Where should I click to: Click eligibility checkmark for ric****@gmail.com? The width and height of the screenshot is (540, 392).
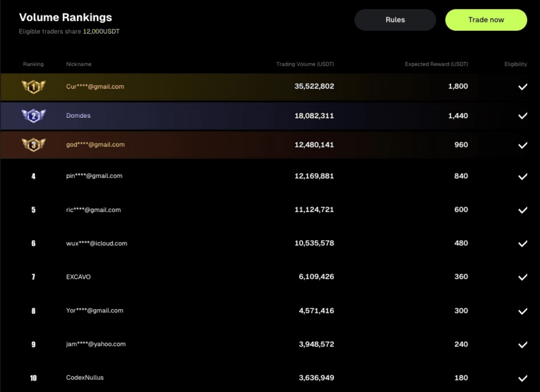(x=522, y=210)
